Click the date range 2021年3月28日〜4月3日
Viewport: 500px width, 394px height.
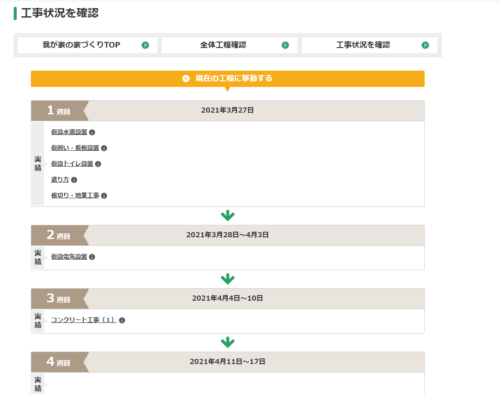[228, 235]
